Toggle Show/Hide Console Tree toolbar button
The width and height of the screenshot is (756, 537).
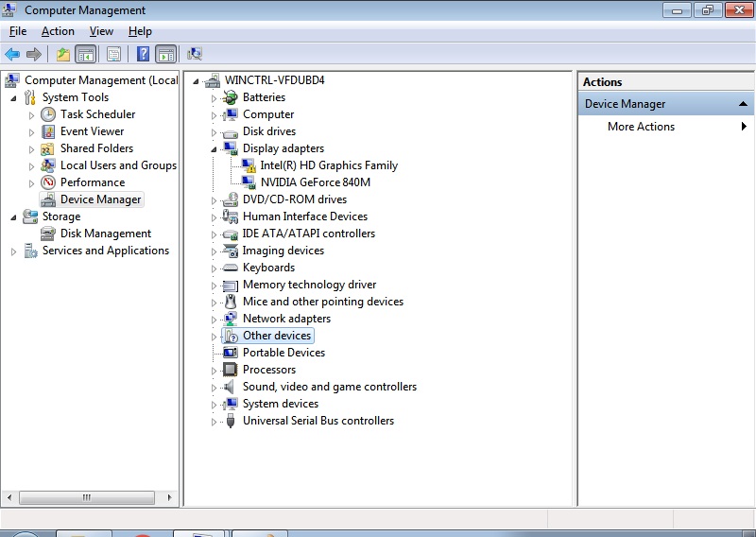(86, 54)
